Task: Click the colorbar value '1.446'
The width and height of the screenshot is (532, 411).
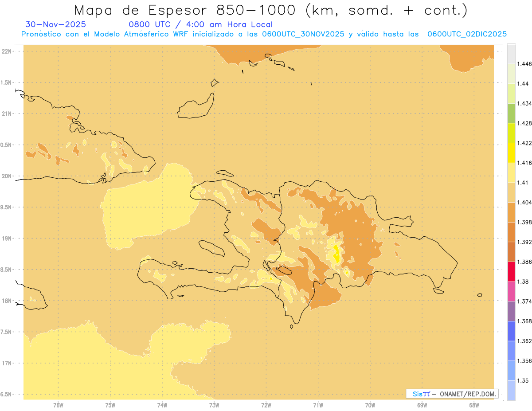Action: point(524,64)
